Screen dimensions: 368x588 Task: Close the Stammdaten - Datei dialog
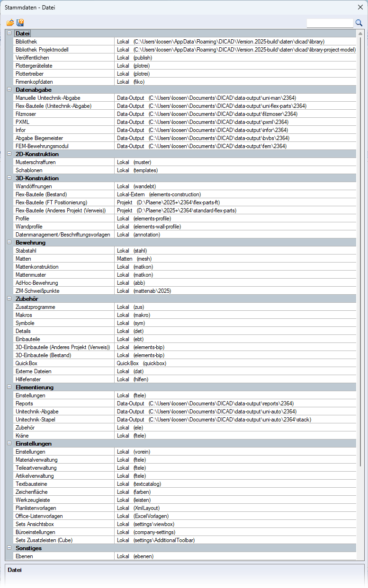click(x=360, y=7)
